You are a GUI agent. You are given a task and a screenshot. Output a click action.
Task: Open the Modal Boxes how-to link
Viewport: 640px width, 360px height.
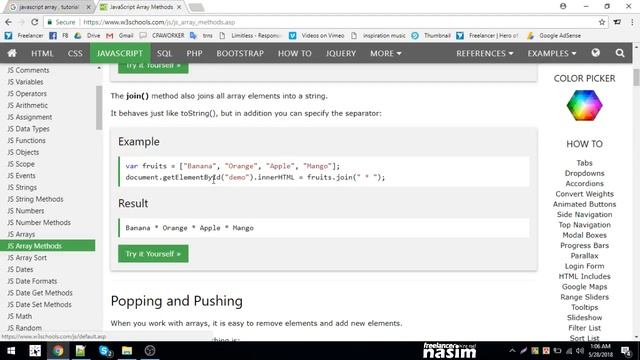pyautogui.click(x=584, y=235)
